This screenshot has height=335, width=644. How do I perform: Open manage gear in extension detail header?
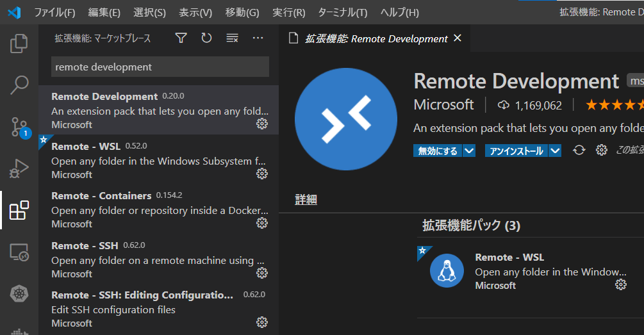(602, 151)
